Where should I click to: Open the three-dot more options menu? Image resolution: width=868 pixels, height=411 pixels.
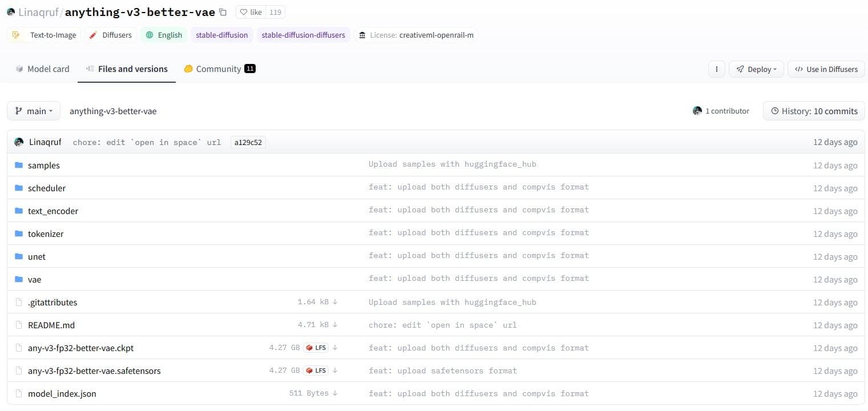pos(716,69)
